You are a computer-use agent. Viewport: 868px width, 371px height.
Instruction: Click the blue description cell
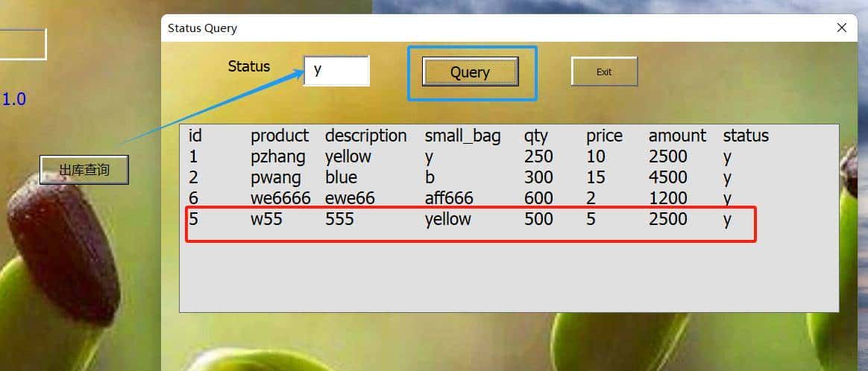pyautogui.click(x=341, y=177)
